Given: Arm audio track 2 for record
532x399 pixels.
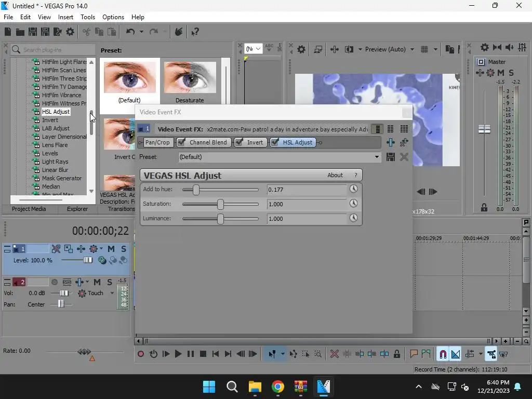Looking at the screenshot, I should 54,282.
